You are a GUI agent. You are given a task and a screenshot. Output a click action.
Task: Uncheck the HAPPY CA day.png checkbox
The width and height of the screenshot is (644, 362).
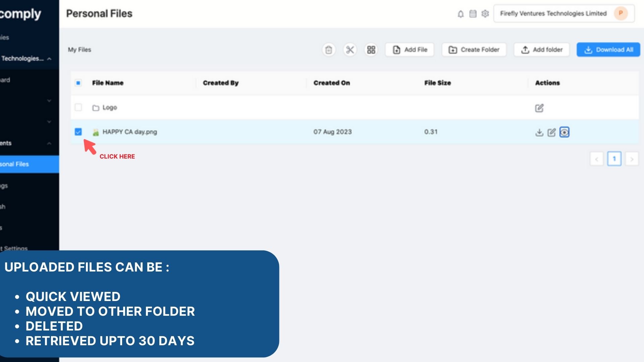coord(78,132)
